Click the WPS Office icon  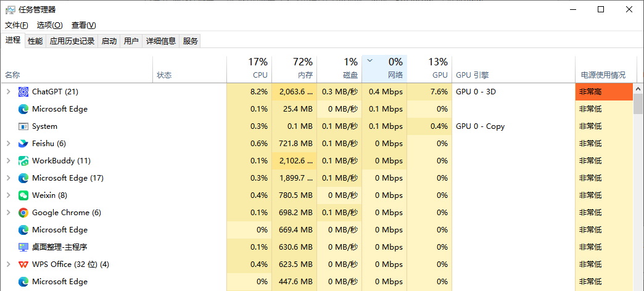[23, 264]
